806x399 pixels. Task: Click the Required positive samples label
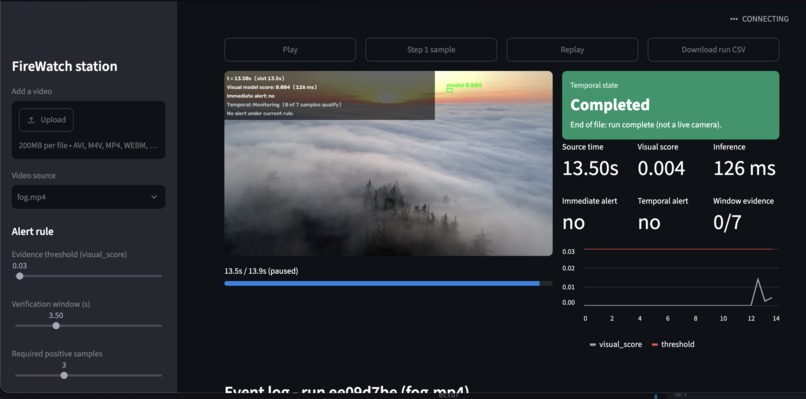(57, 354)
